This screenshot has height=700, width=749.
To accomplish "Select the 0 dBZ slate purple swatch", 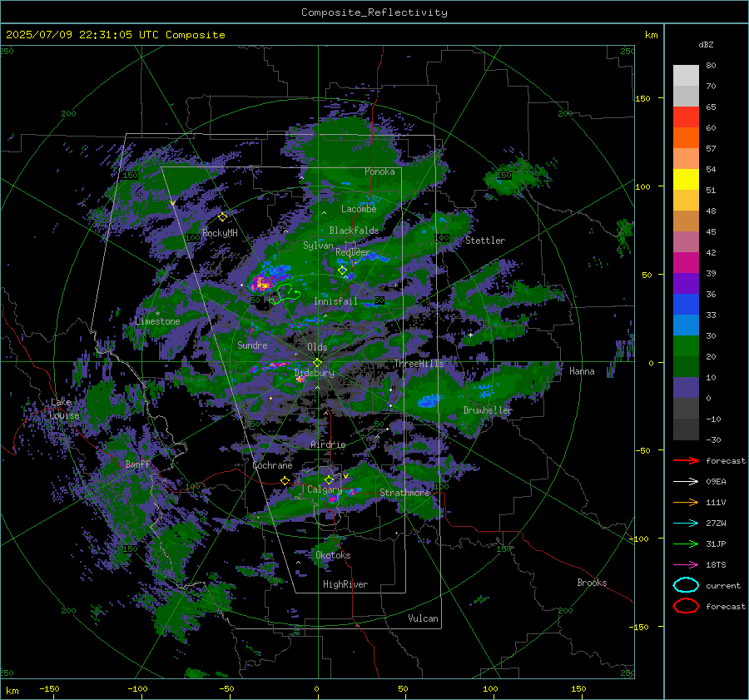I will (686, 388).
